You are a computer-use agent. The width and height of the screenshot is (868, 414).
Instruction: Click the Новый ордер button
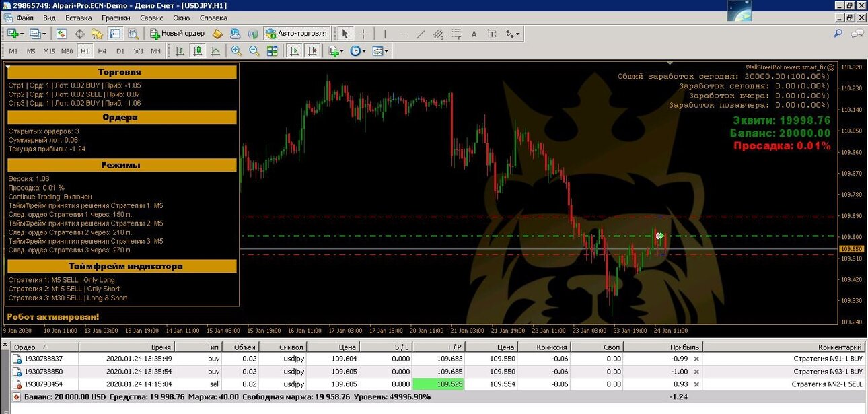[x=177, y=34]
